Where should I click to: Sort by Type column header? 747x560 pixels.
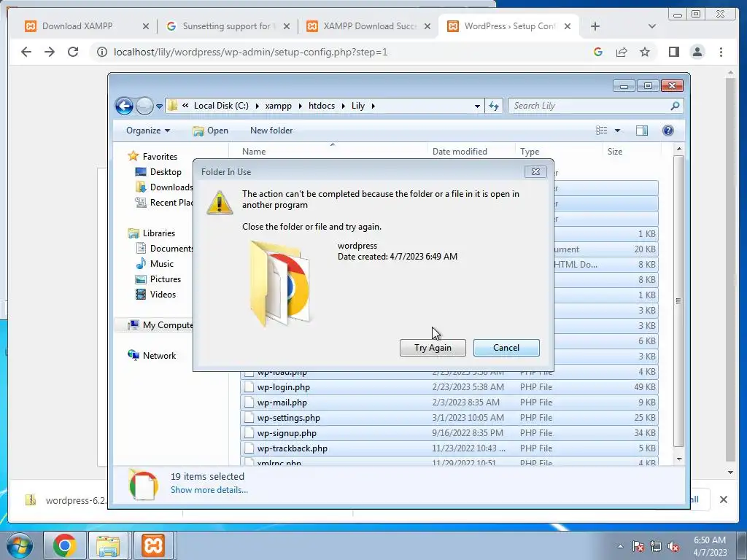click(x=530, y=152)
